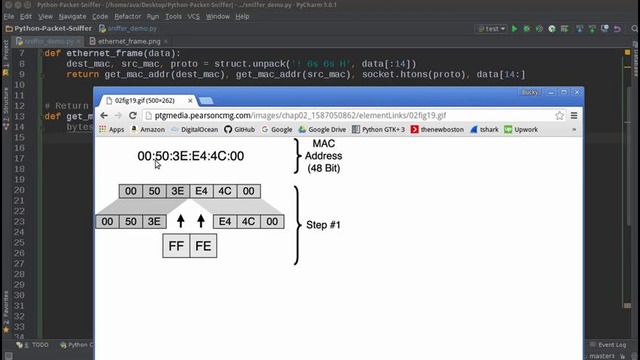Open the Run menu

click(x=153, y=16)
